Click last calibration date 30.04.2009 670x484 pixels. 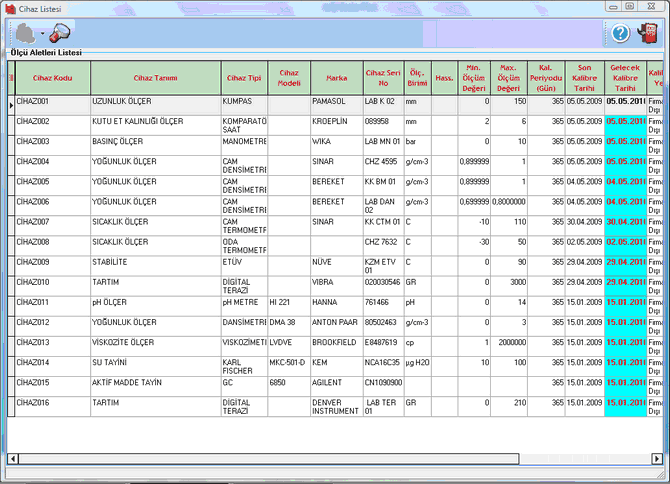tap(585, 226)
